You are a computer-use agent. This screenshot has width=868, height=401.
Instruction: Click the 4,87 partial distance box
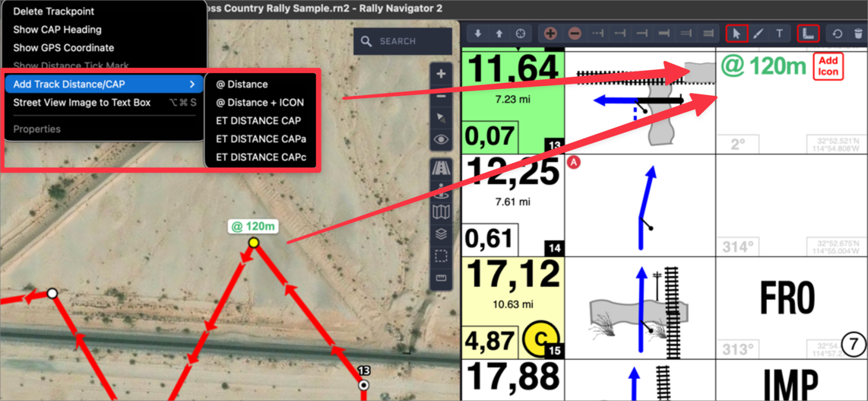(x=489, y=342)
